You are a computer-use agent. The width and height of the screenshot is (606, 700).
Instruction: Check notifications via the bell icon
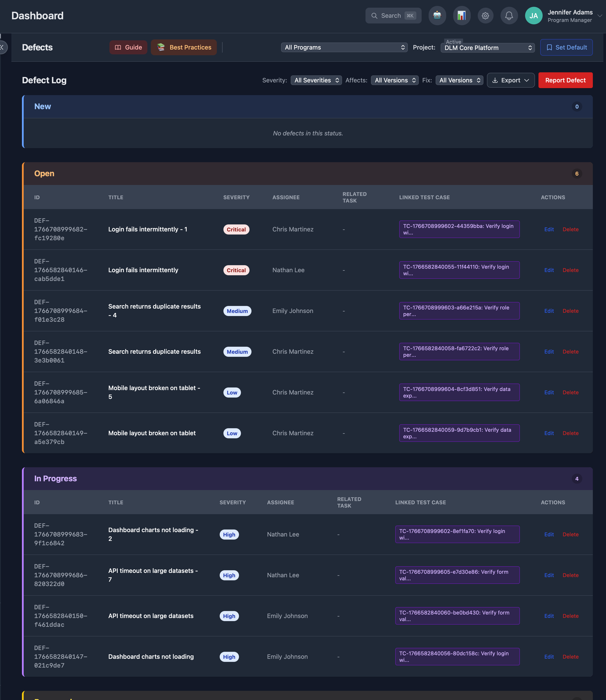(x=509, y=16)
